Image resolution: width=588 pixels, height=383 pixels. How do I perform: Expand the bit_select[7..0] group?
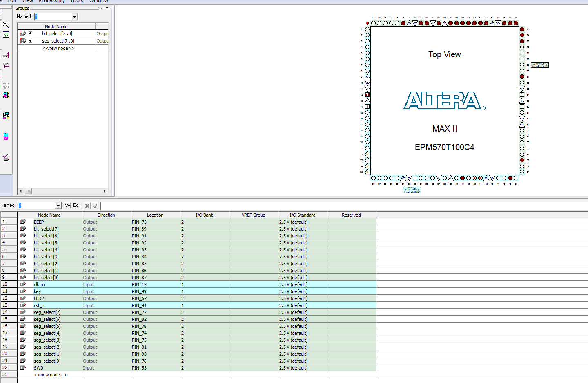[30, 34]
